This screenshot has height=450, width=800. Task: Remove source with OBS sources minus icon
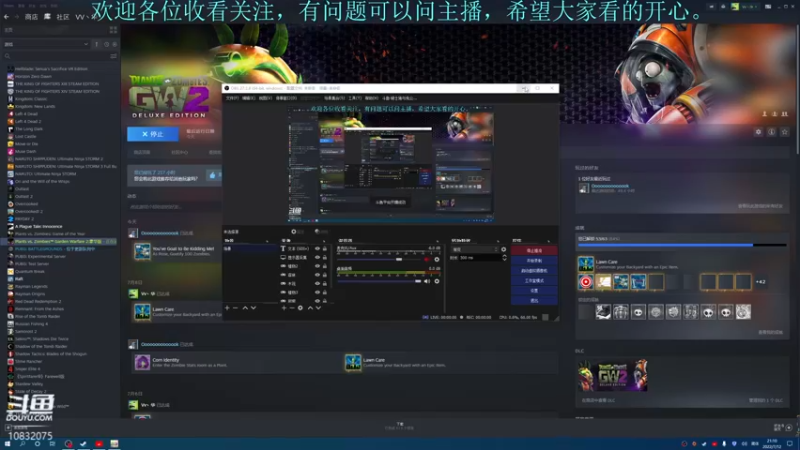(x=292, y=308)
